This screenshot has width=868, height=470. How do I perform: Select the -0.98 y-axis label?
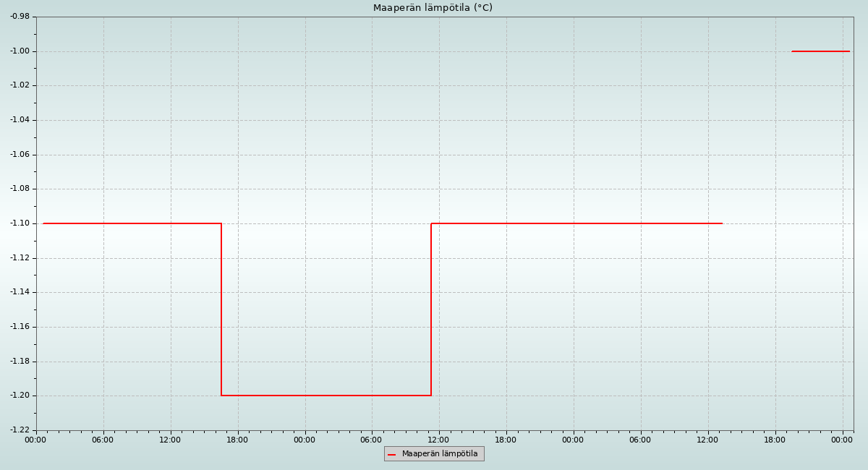[20, 17]
